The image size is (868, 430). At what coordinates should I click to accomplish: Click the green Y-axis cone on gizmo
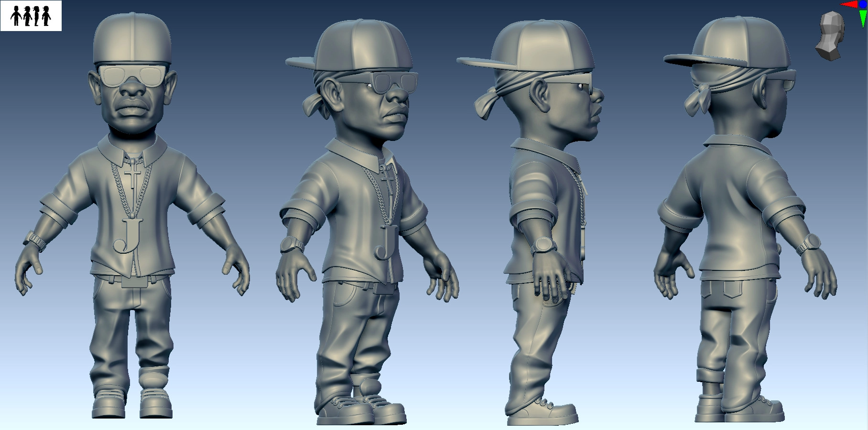coord(863,18)
